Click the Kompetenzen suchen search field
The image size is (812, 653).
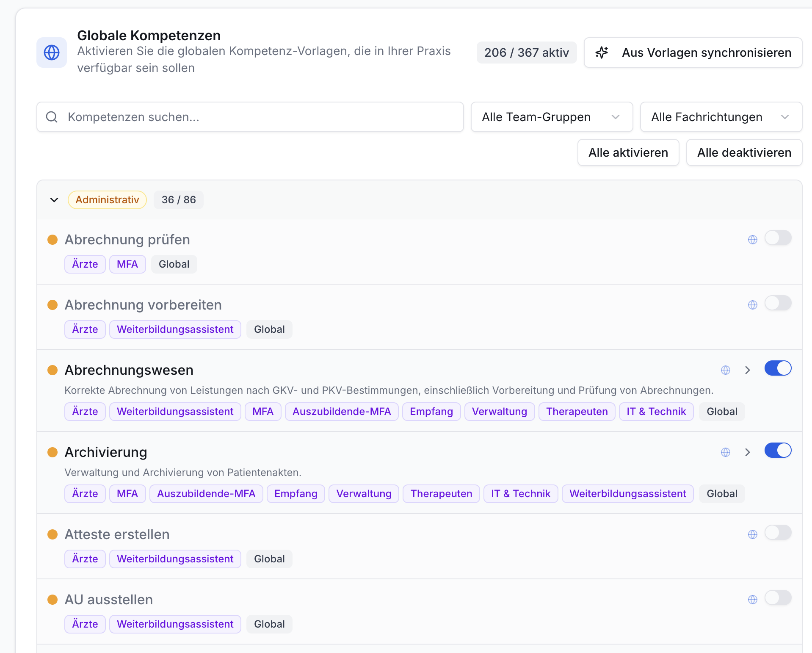pyautogui.click(x=250, y=117)
